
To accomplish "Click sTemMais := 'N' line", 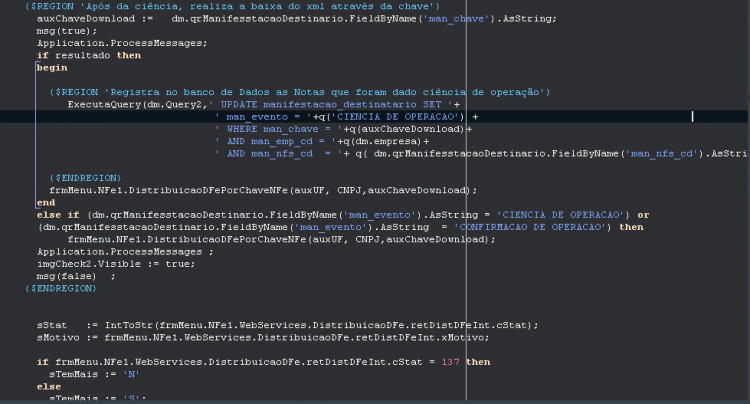I will [94, 374].
